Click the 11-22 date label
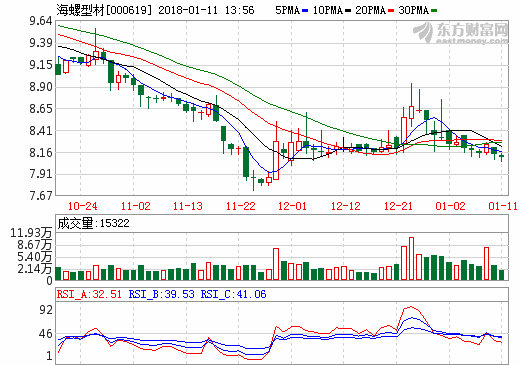 point(240,206)
